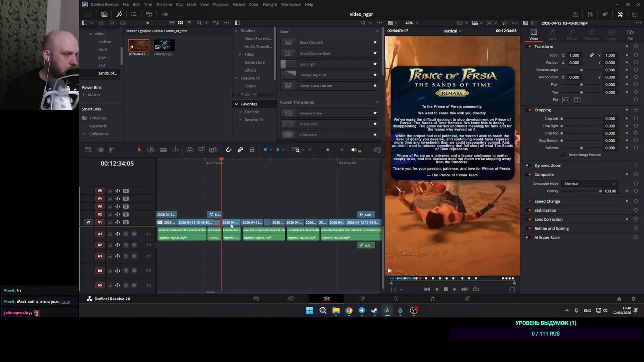
Task: Open the Composite Mode dropdown
Action: (590, 184)
